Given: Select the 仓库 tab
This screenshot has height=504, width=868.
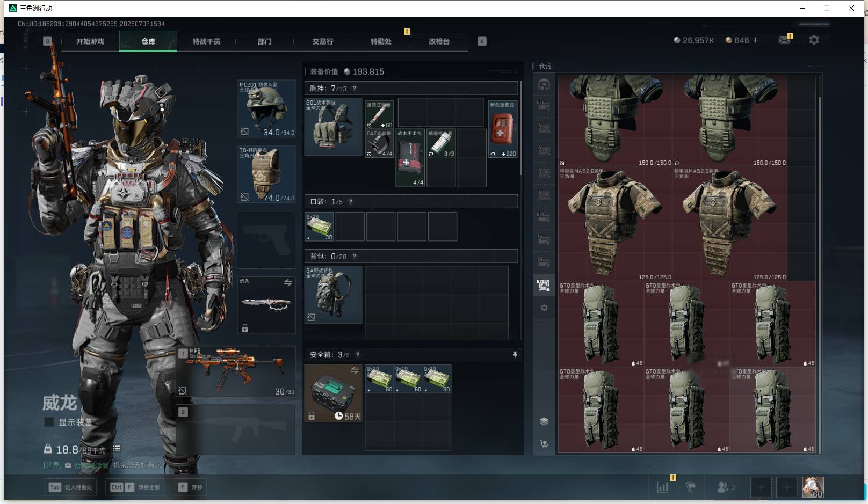Looking at the screenshot, I should [x=148, y=41].
